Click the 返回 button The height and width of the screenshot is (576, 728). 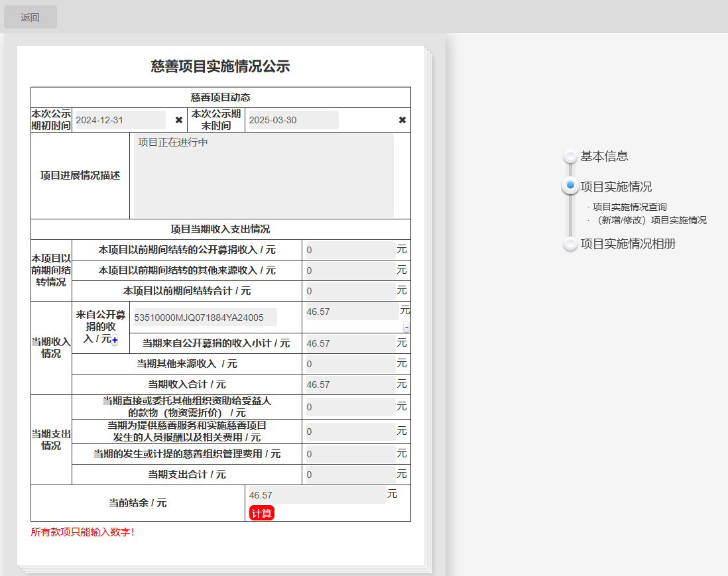[30, 17]
